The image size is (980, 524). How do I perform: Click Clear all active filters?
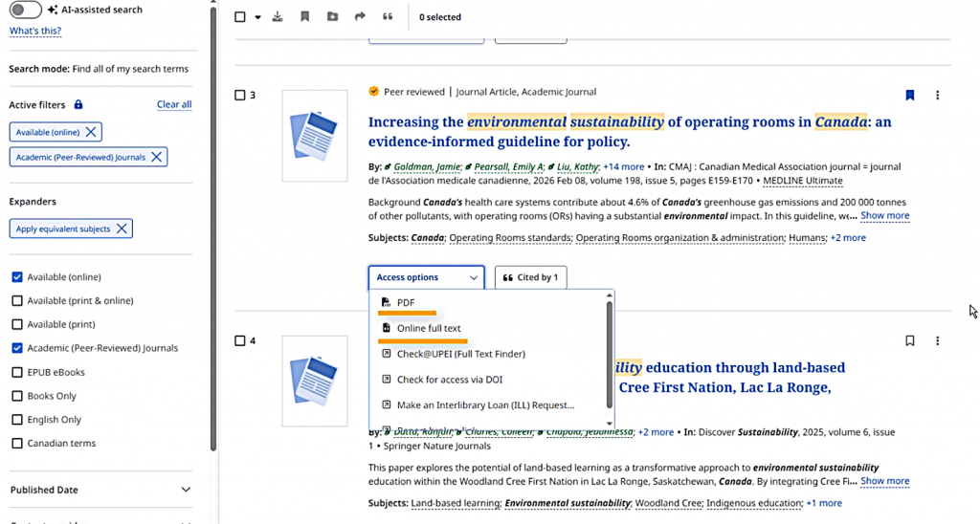174,104
